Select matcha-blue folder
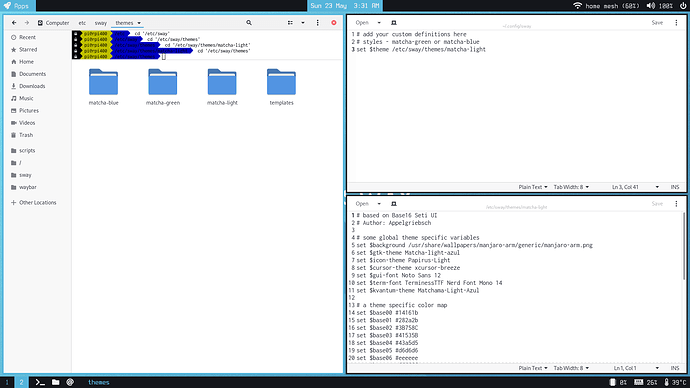The image size is (690, 388). (103, 87)
